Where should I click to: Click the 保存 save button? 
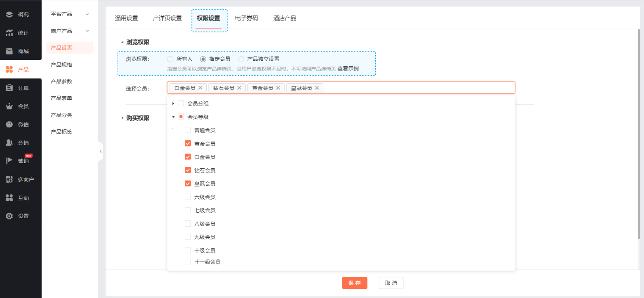click(x=355, y=283)
